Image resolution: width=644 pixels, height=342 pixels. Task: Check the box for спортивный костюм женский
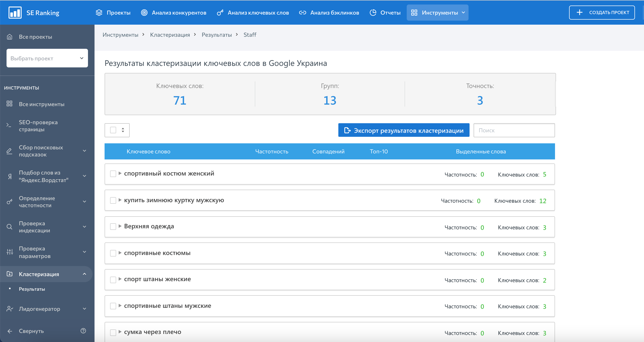[113, 174]
